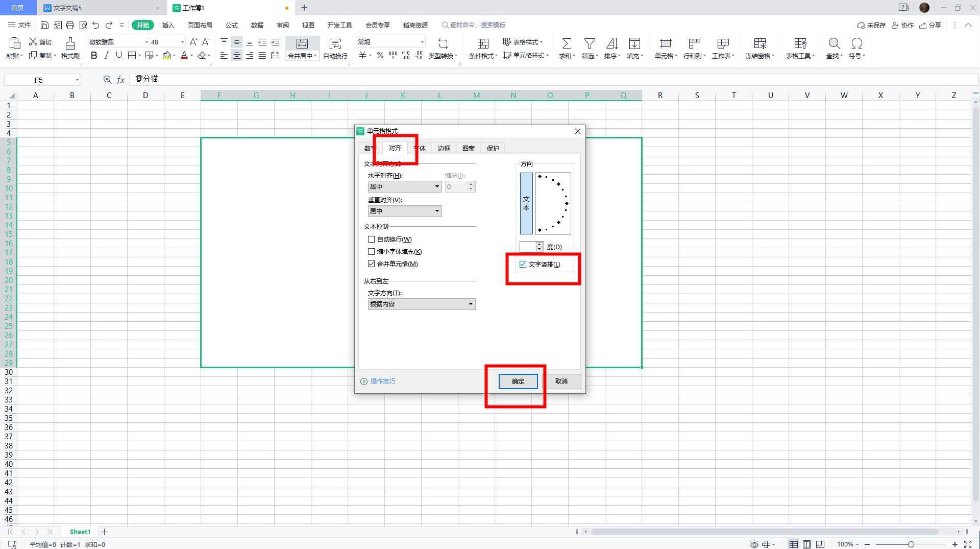Image resolution: width=980 pixels, height=549 pixels.
Task: Open the 文字方向 dropdown list
Action: point(421,304)
